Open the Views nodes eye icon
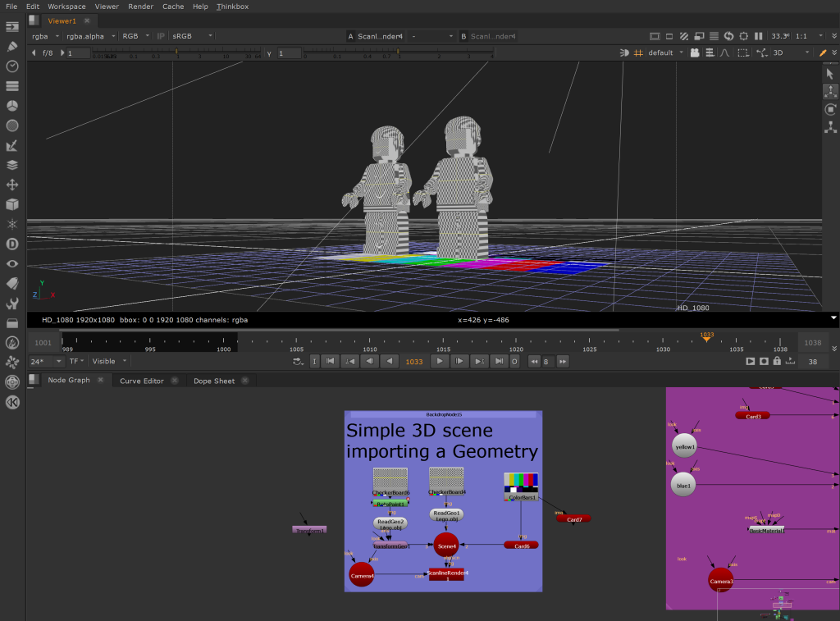Screen dimensions: 840x621 coord(11,263)
